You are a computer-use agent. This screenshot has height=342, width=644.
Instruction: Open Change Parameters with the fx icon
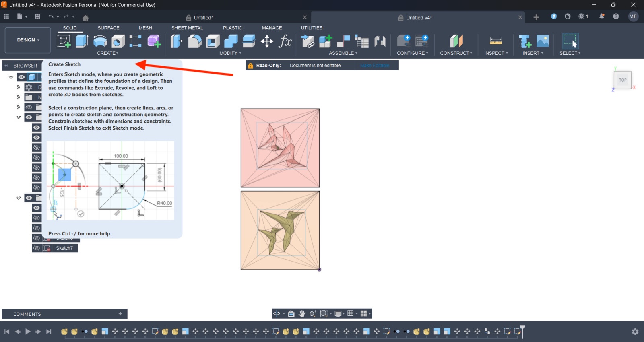[x=285, y=41]
